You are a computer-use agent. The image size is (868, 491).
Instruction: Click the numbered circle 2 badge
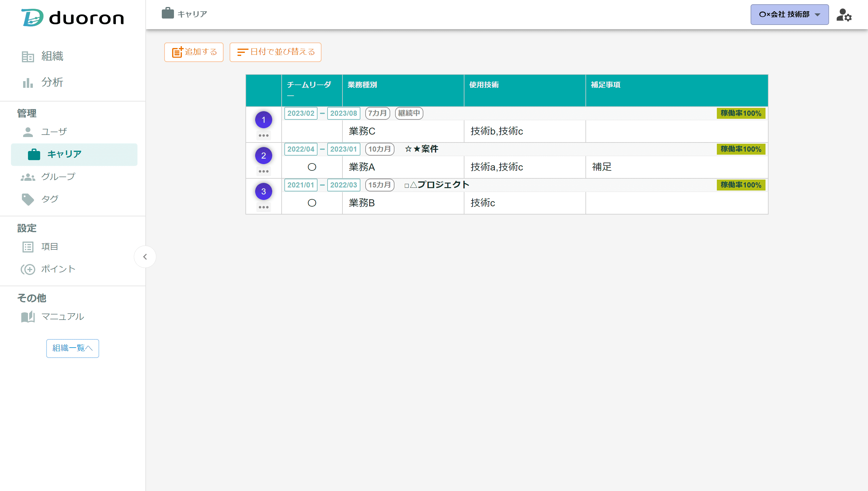[264, 156]
